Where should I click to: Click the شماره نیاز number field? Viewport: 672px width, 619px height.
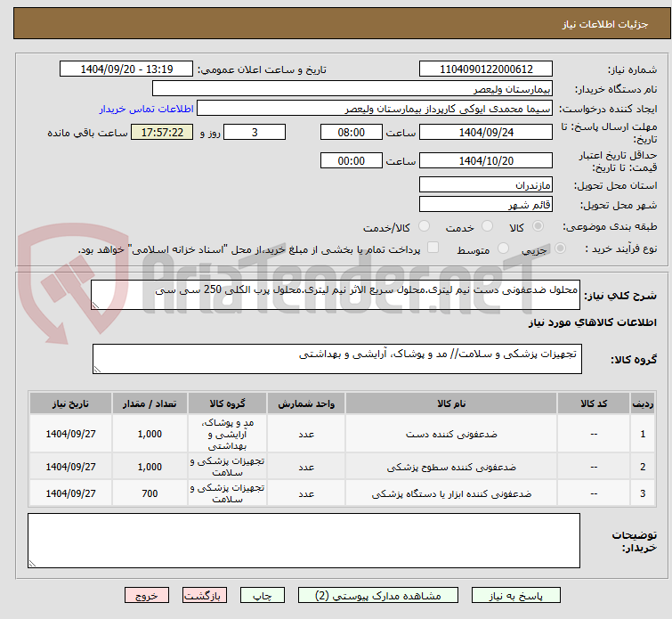coord(486,69)
